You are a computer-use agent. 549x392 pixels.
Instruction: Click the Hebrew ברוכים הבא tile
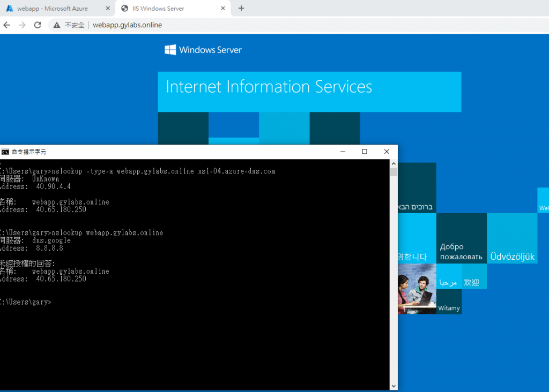[417, 188]
